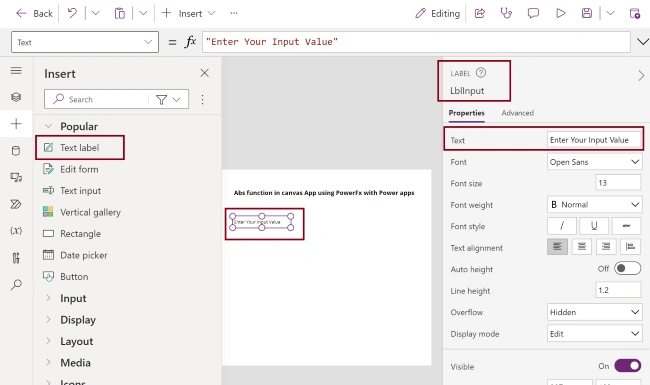Click the fx formula icon

[190, 41]
